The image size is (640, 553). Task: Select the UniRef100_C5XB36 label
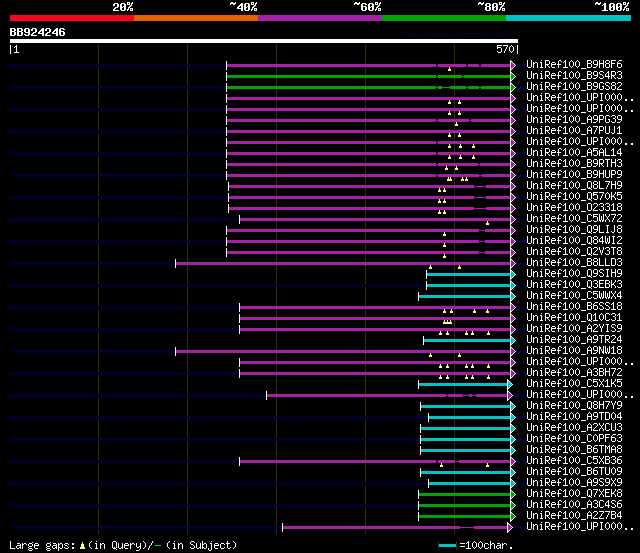[574, 461]
